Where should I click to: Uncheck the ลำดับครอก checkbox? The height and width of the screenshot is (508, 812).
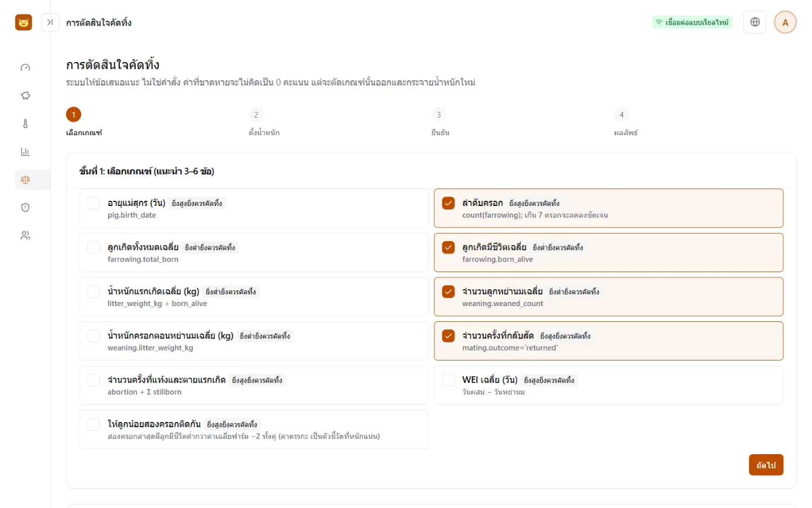tap(448, 203)
